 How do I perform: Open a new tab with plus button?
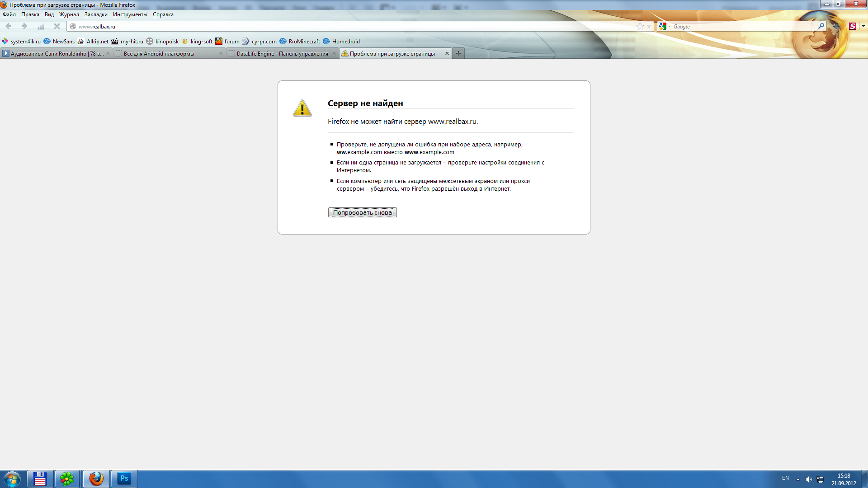(458, 53)
